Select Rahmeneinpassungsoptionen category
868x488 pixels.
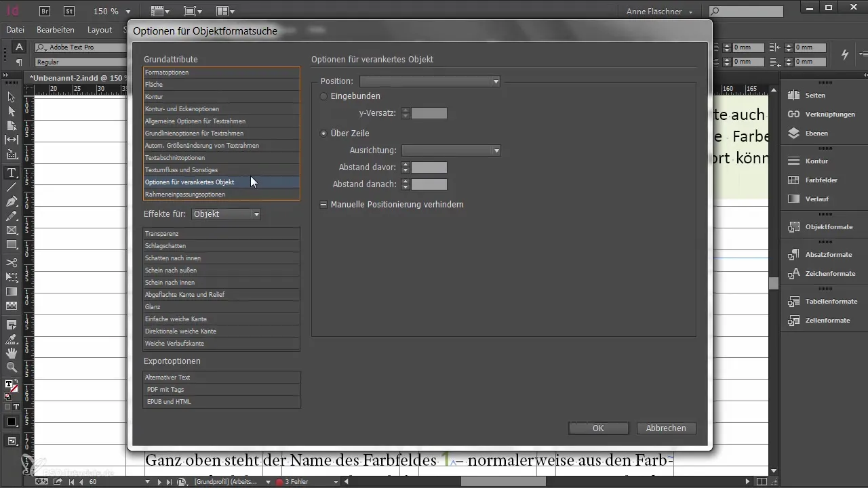(222, 195)
